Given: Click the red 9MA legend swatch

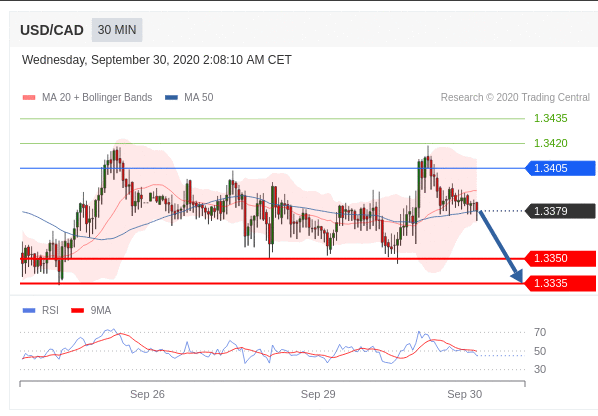Looking at the screenshot, I should 77,310.
